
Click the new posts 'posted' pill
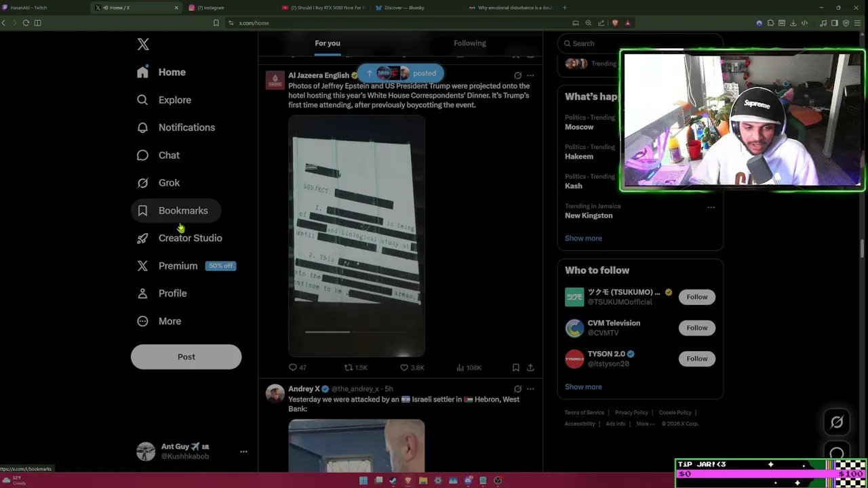click(x=401, y=73)
